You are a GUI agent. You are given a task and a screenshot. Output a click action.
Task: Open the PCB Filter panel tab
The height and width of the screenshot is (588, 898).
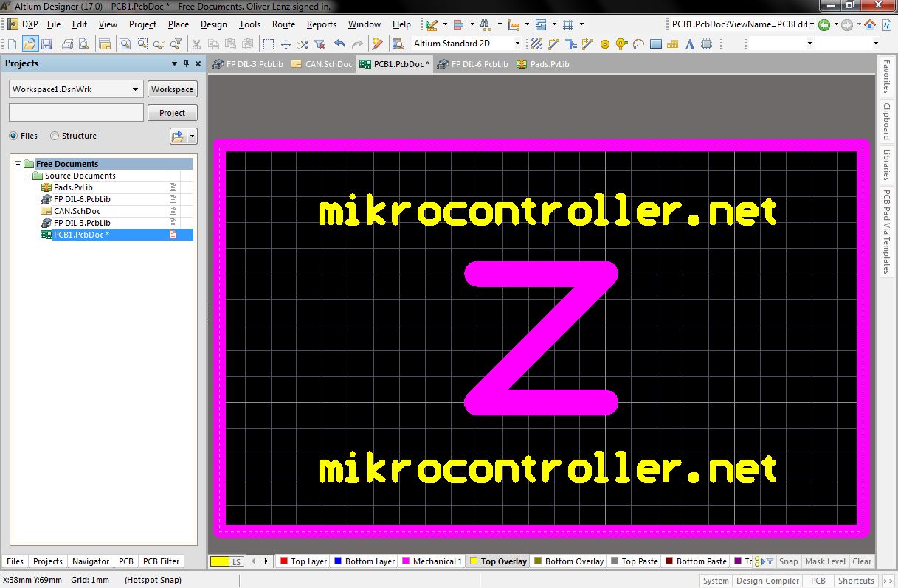point(161,561)
